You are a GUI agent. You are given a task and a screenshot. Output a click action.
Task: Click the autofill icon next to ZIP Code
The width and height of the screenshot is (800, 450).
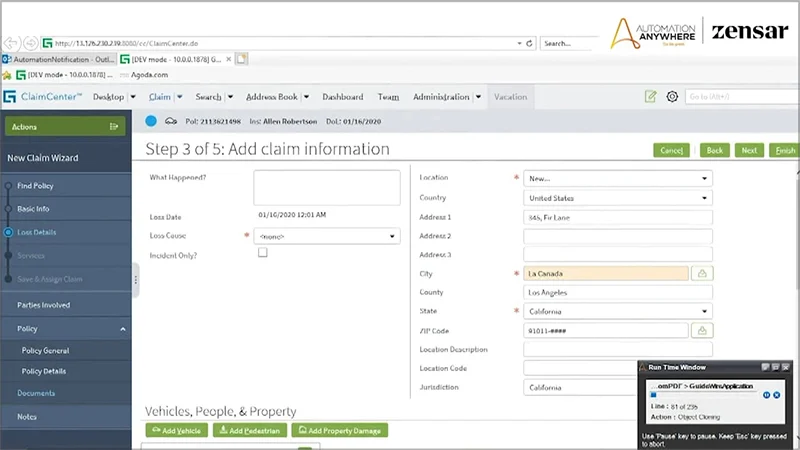(x=702, y=331)
